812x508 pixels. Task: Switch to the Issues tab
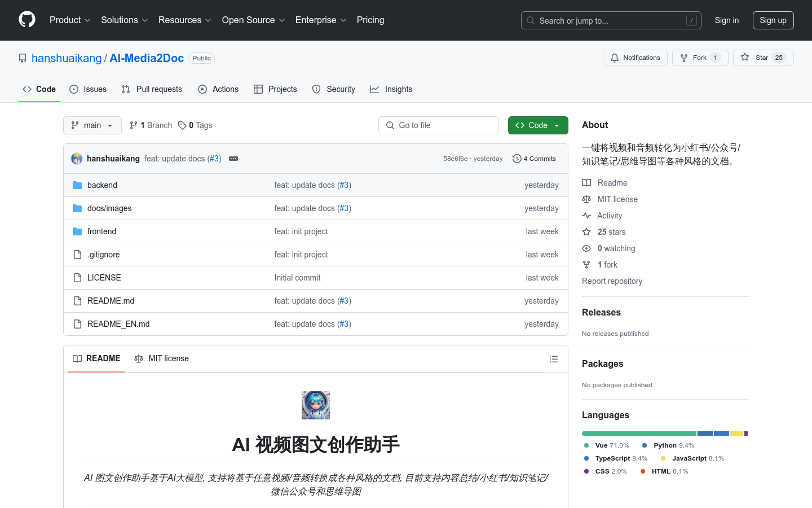coord(88,89)
